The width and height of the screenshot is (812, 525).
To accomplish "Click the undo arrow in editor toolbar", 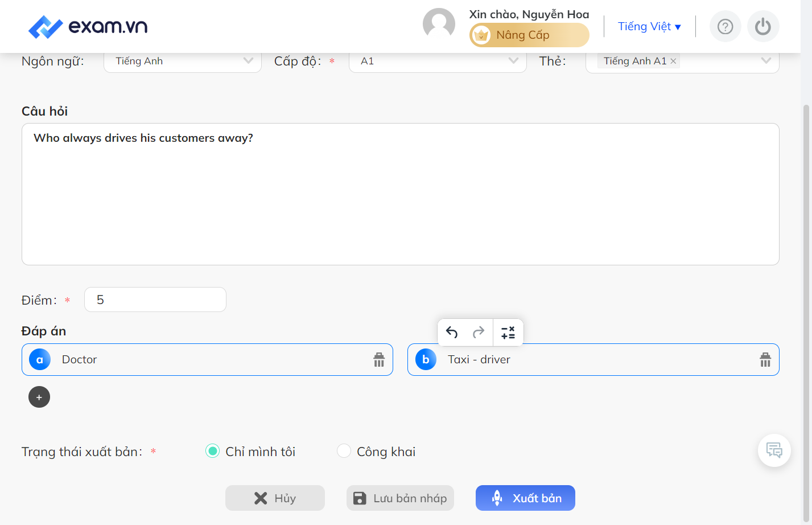I will pyautogui.click(x=452, y=333).
